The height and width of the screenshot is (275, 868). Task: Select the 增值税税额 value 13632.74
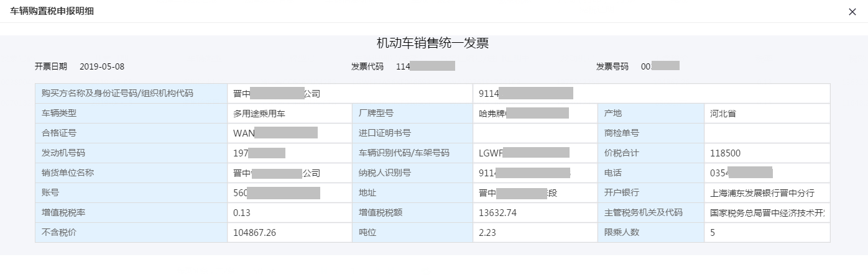point(497,213)
